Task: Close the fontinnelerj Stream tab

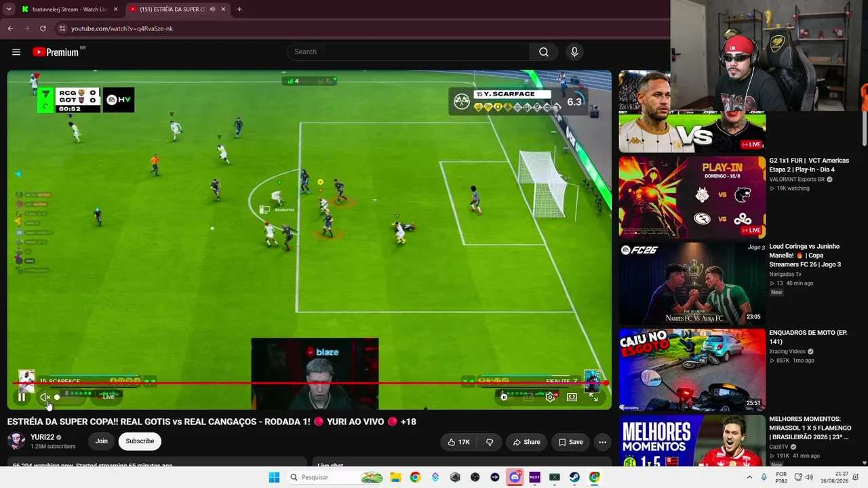Action: coord(115,9)
